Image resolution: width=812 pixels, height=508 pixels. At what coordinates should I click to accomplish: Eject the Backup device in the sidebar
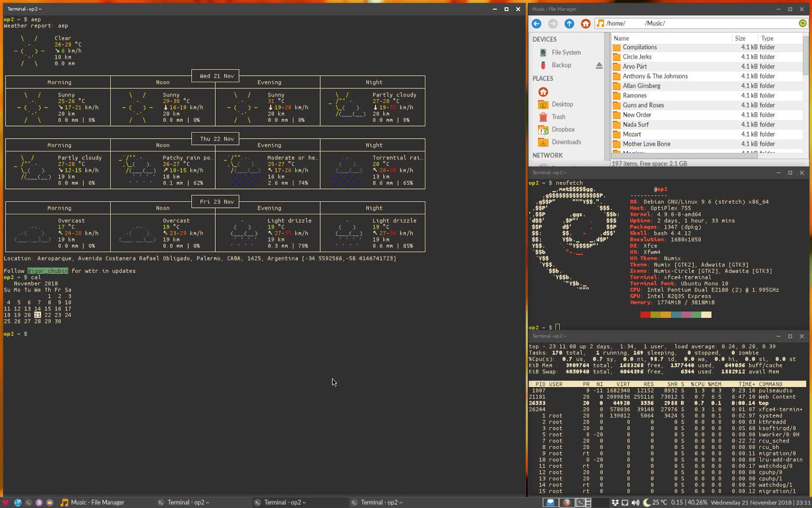[x=599, y=65]
